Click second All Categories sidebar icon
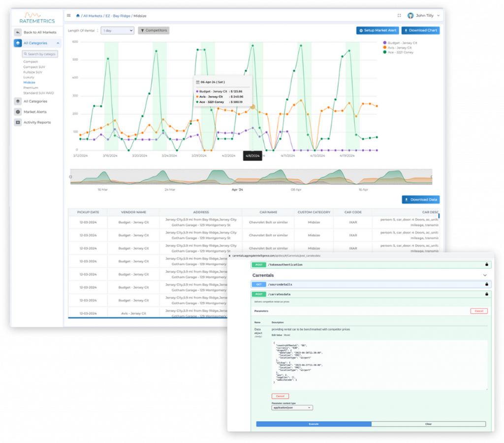Screen dimensions: 504x443 [x=18, y=101]
